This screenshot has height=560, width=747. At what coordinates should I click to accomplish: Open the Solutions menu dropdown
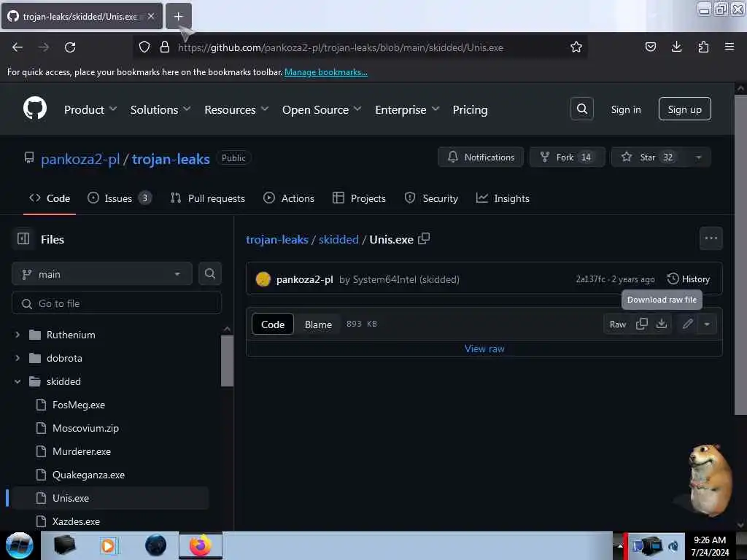(160, 109)
